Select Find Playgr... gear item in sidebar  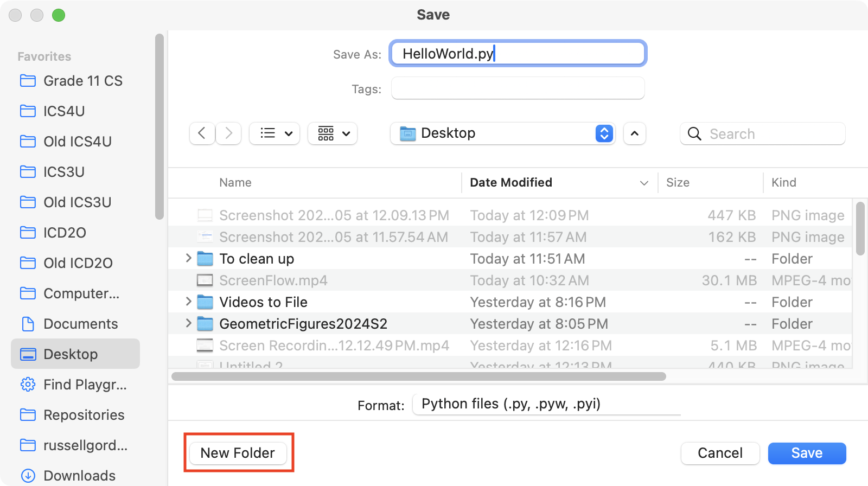tap(85, 385)
